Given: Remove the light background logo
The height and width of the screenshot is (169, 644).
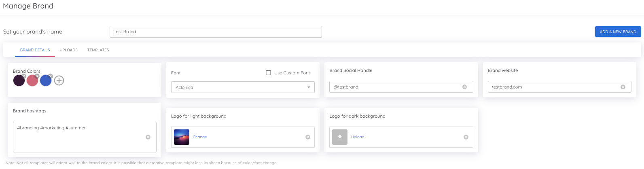Looking at the screenshot, I should tap(308, 137).
